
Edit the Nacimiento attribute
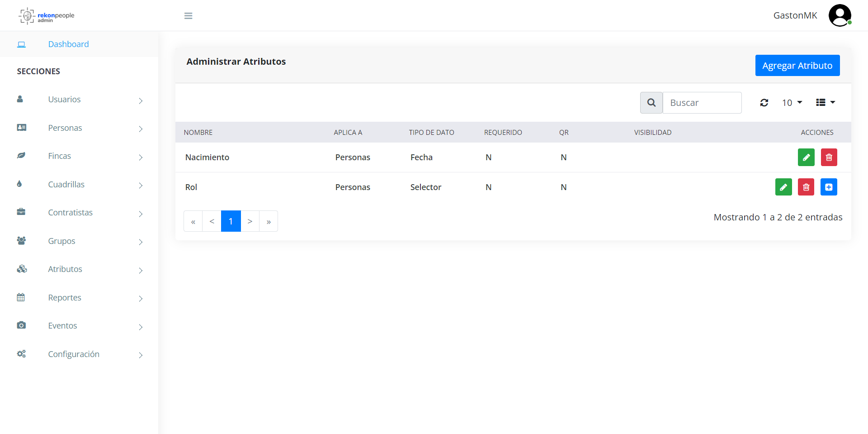[806, 157]
